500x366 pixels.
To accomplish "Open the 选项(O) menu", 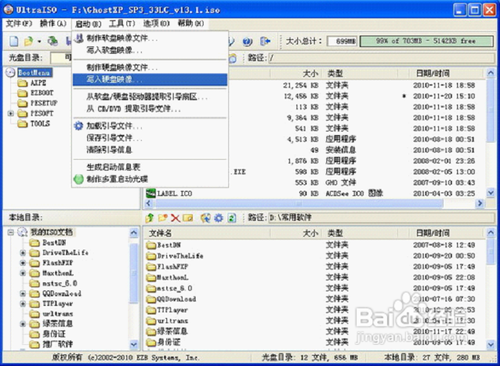I will (156, 23).
